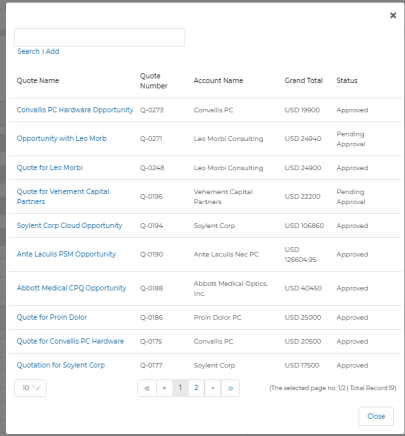Click grand total USD 106860
Screen dimensions: 405x436
click(304, 226)
